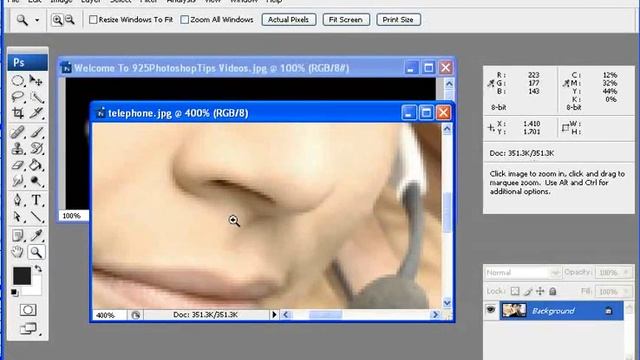Click the Actual Pixels button

tap(289, 20)
